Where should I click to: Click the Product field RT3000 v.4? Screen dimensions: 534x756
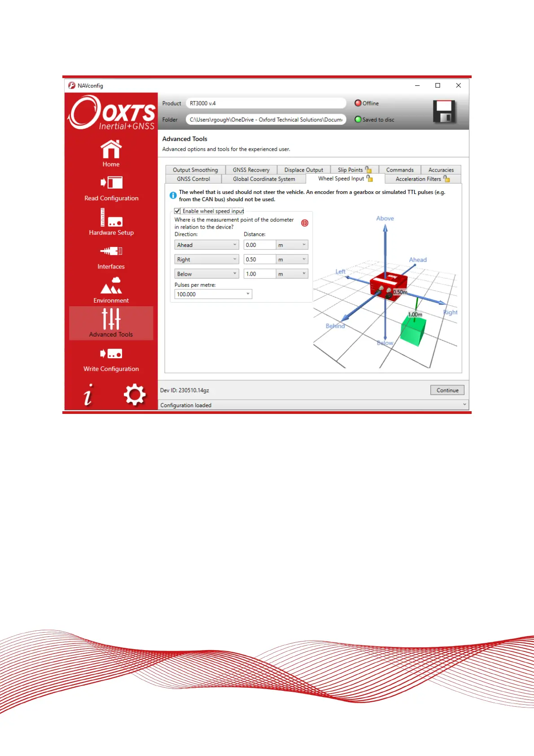(x=266, y=103)
